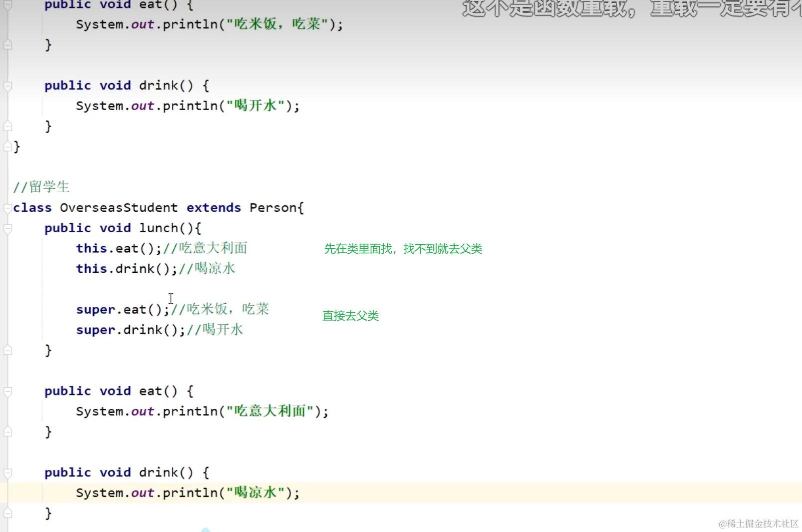The image size is (802, 532).
Task: Click fold-end marker below println 吃意大利面
Action: 8,431
